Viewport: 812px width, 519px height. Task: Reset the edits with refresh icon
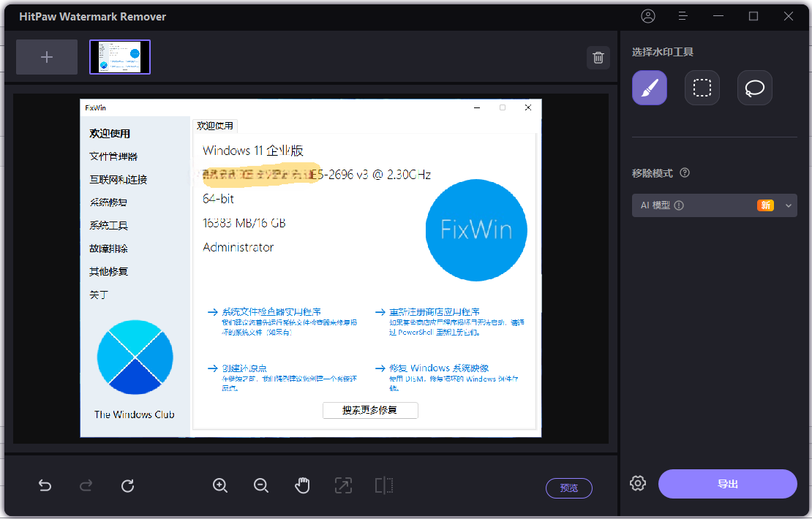tap(127, 485)
